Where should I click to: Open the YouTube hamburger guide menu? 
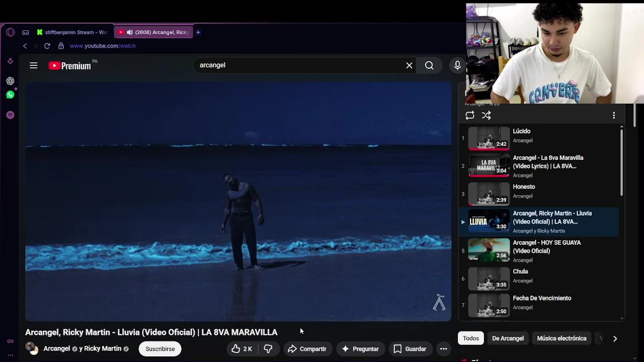tap(34, 65)
